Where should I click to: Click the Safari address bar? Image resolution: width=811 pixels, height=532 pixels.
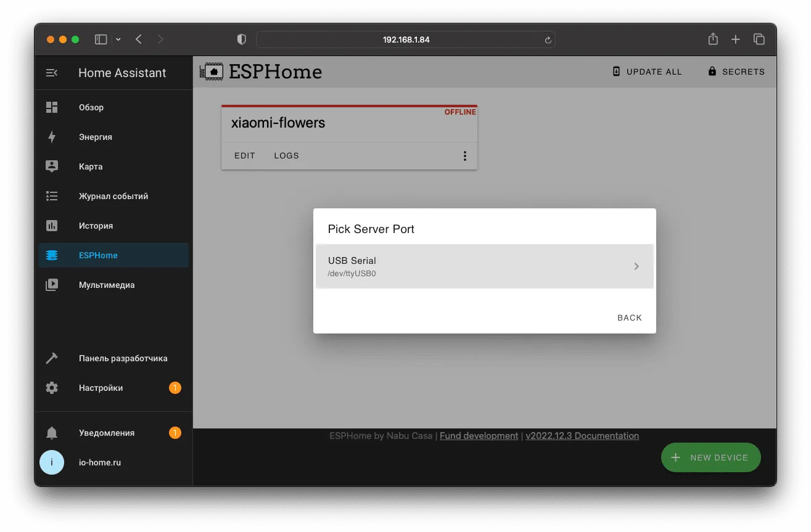406,39
